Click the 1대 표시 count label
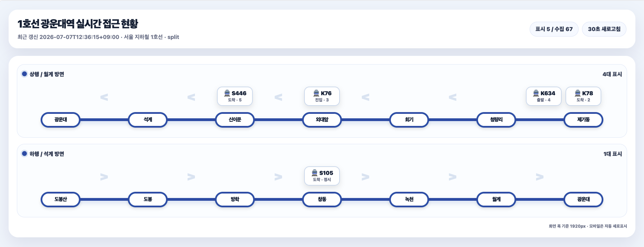Image resolution: width=644 pixels, height=247 pixels. tap(612, 154)
